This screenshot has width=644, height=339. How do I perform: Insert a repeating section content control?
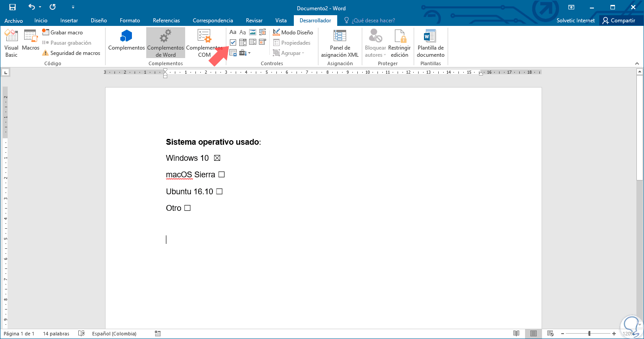click(233, 53)
